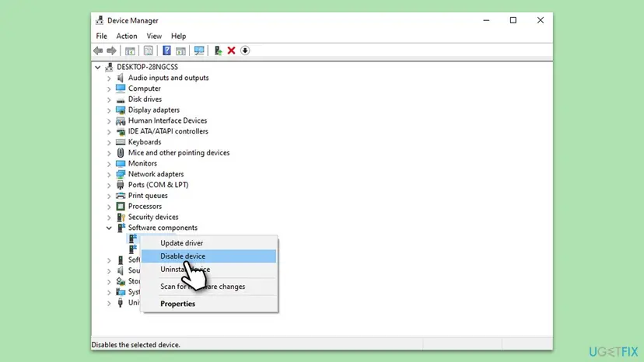Click the Computer category monitor icon
Image resolution: width=644 pixels, height=362 pixels.
point(121,89)
